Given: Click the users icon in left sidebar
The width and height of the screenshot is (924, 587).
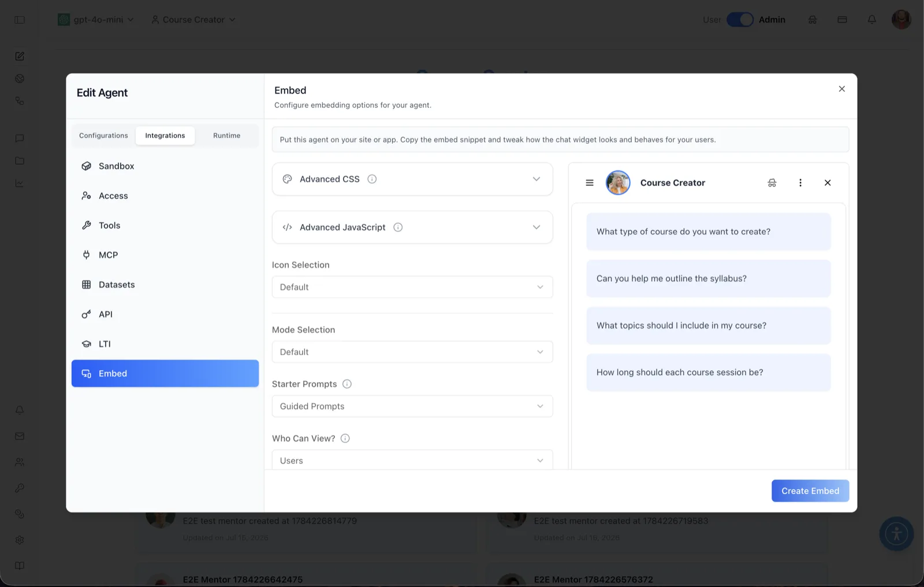Looking at the screenshot, I should 20,462.
